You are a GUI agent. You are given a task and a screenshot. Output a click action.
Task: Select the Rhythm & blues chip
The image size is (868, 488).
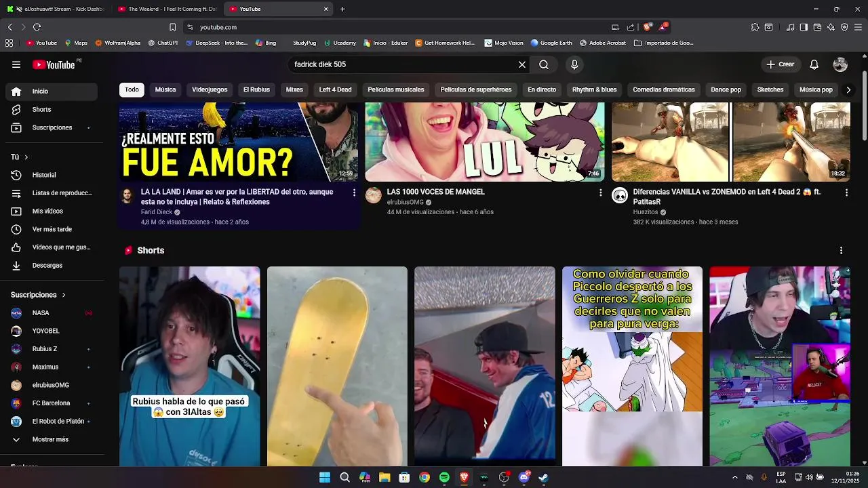[594, 89]
